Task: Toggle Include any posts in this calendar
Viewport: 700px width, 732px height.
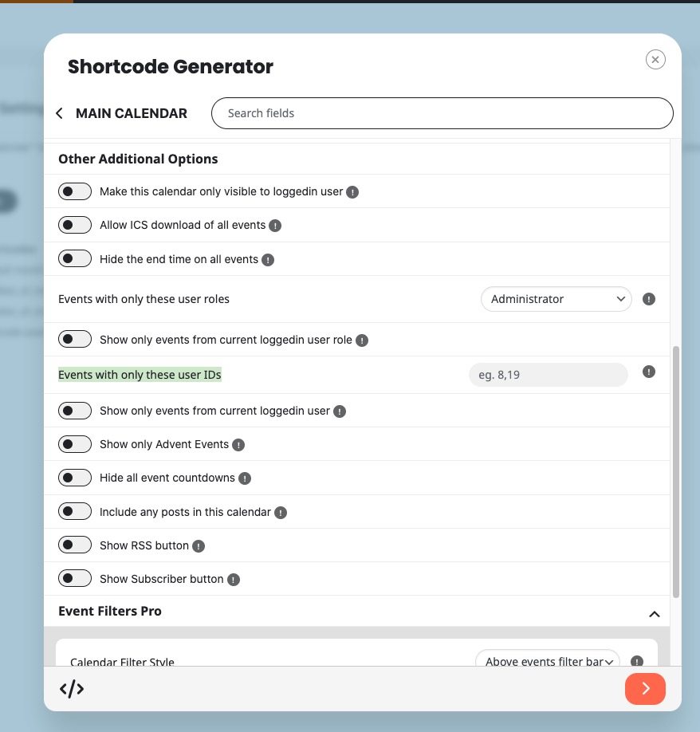Action: pos(75,511)
